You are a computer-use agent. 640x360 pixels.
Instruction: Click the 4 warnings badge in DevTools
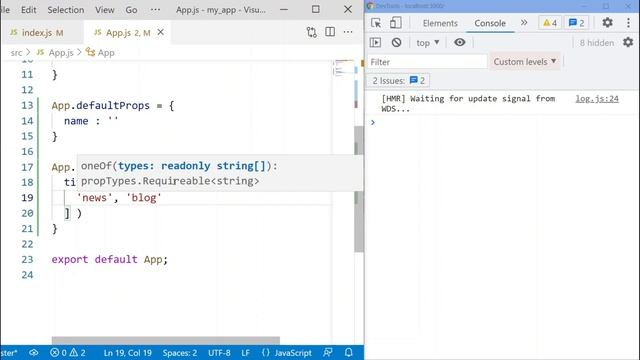(550, 23)
